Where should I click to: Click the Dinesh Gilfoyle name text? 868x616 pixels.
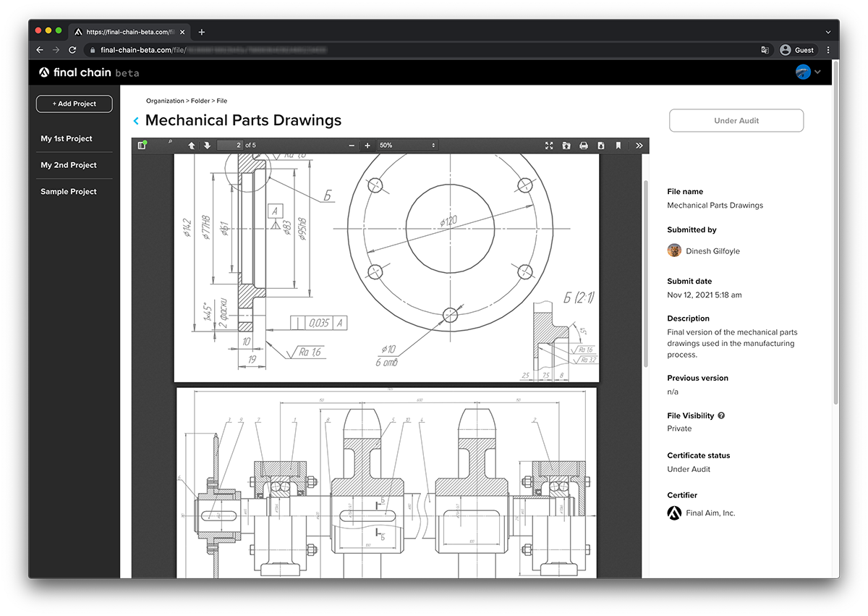(712, 251)
